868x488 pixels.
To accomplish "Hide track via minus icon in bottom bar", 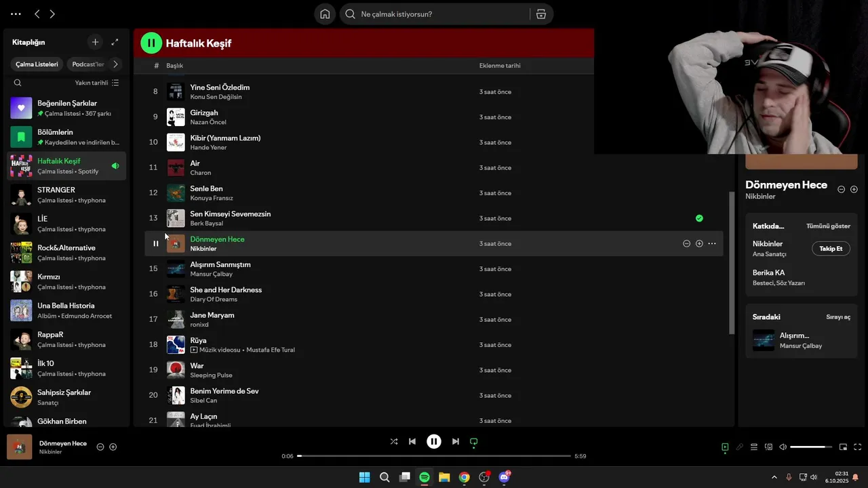I will click(100, 447).
